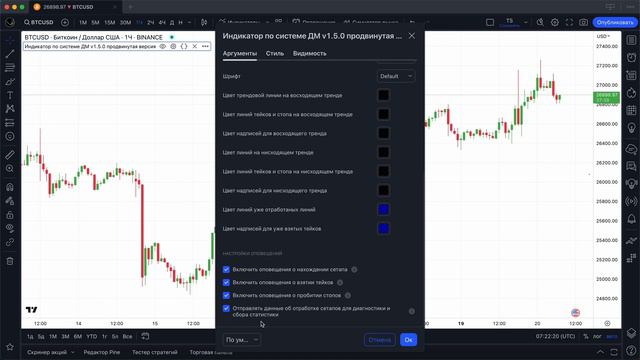Open the brush drawing tool
Viewport: 640px width, 360px height.
[x=10, y=81]
